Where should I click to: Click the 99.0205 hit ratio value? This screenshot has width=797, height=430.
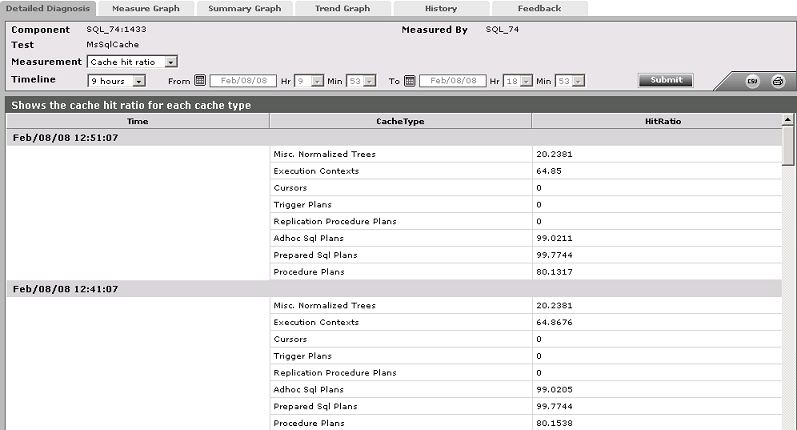click(554, 389)
